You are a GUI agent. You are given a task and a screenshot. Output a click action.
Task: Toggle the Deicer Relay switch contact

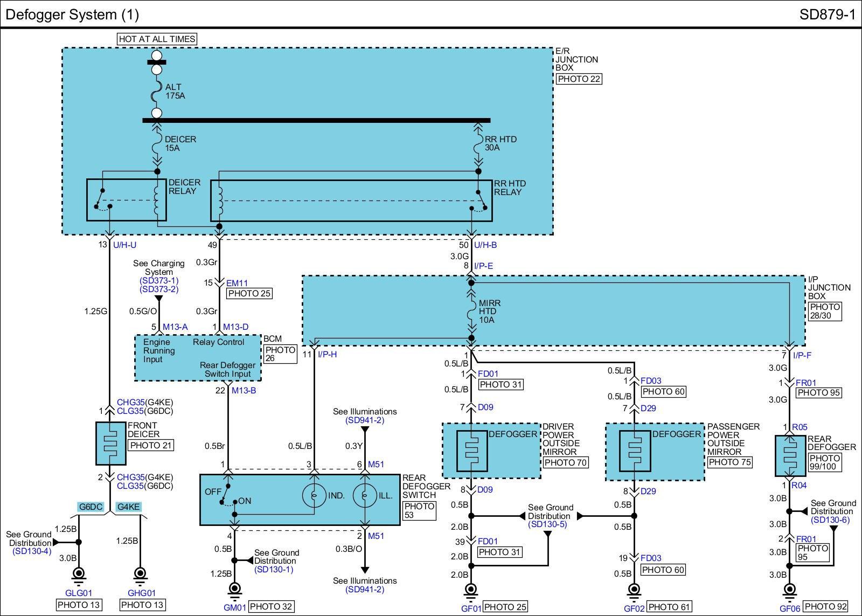[102, 199]
